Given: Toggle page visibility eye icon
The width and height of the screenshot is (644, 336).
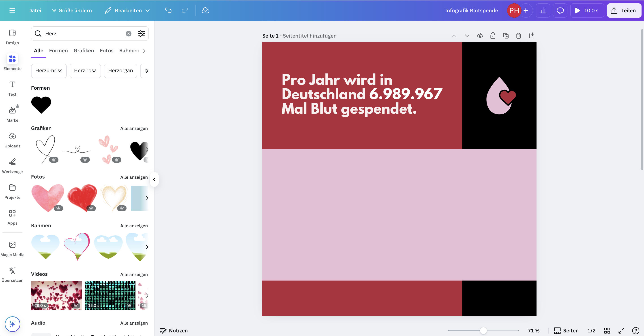Looking at the screenshot, I should coord(480,36).
